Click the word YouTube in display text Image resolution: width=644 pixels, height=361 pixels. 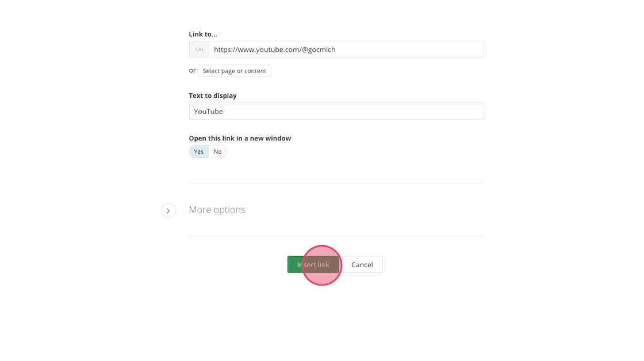tap(208, 112)
